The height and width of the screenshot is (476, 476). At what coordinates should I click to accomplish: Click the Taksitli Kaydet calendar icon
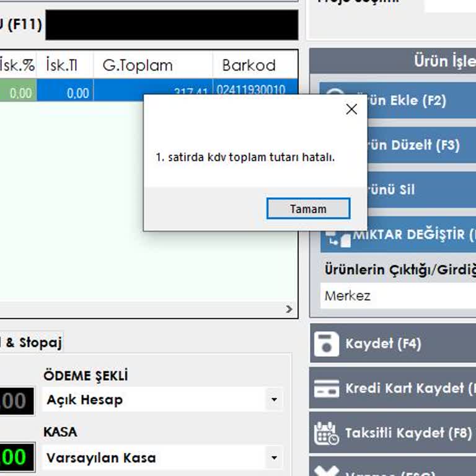coord(327,433)
